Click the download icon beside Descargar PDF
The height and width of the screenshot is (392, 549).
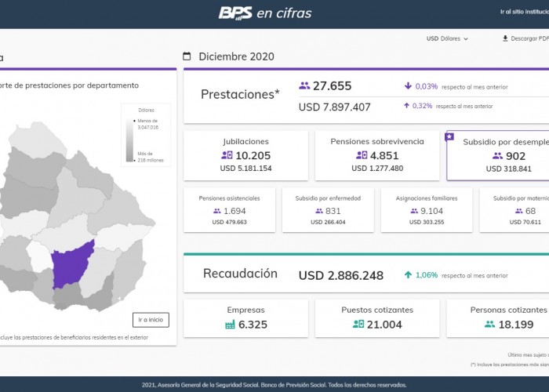(x=505, y=38)
